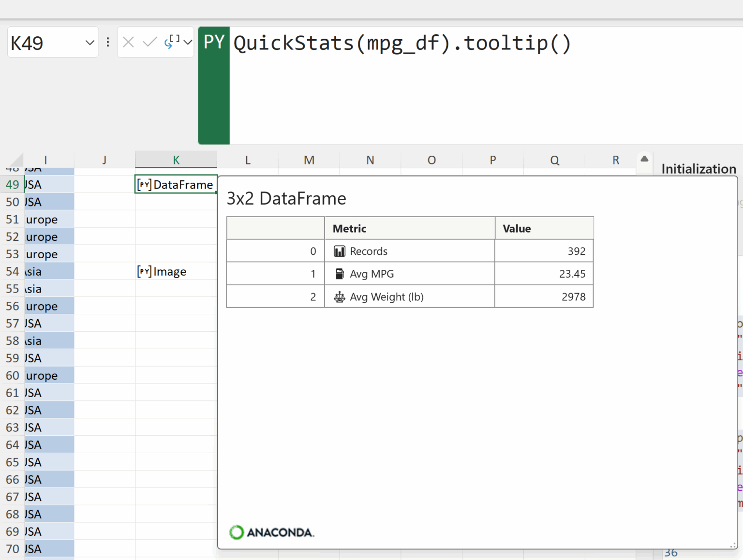Click the formula bar options dots
743x560 pixels.
pos(108,43)
